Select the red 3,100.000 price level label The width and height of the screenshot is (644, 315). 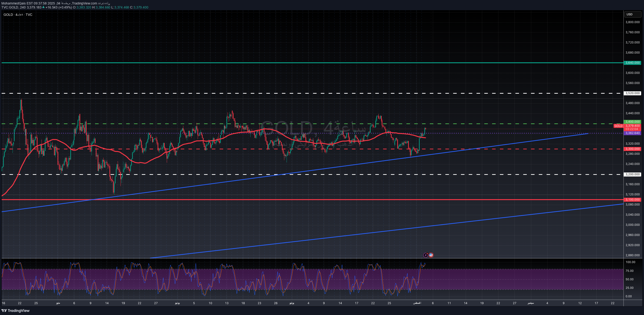[632, 200]
